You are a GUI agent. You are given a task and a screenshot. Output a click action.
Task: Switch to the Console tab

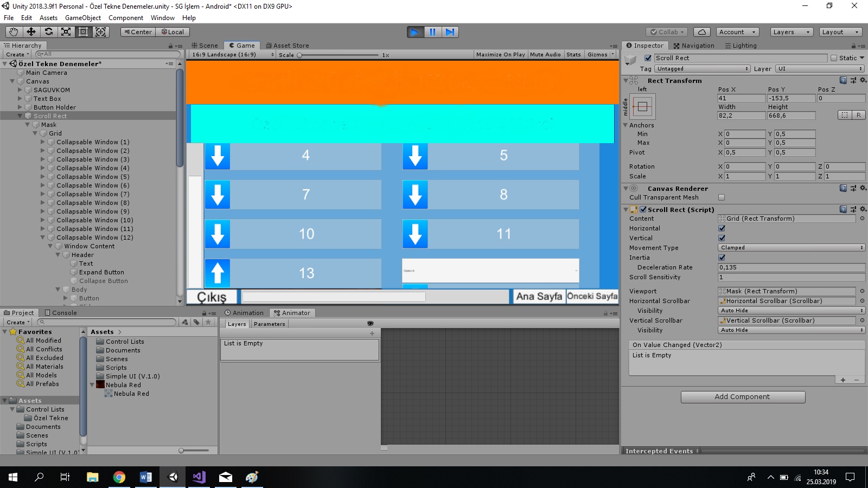61,313
